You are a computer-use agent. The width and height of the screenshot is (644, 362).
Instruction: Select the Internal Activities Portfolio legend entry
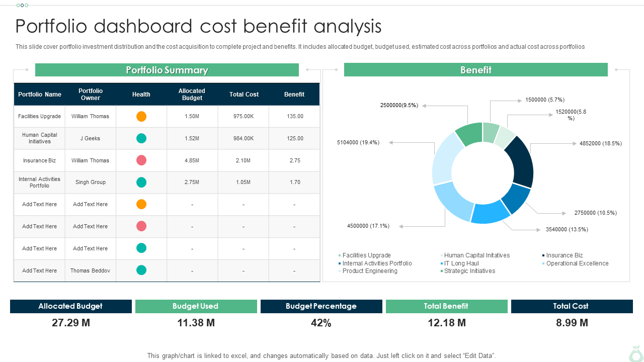tap(375, 263)
